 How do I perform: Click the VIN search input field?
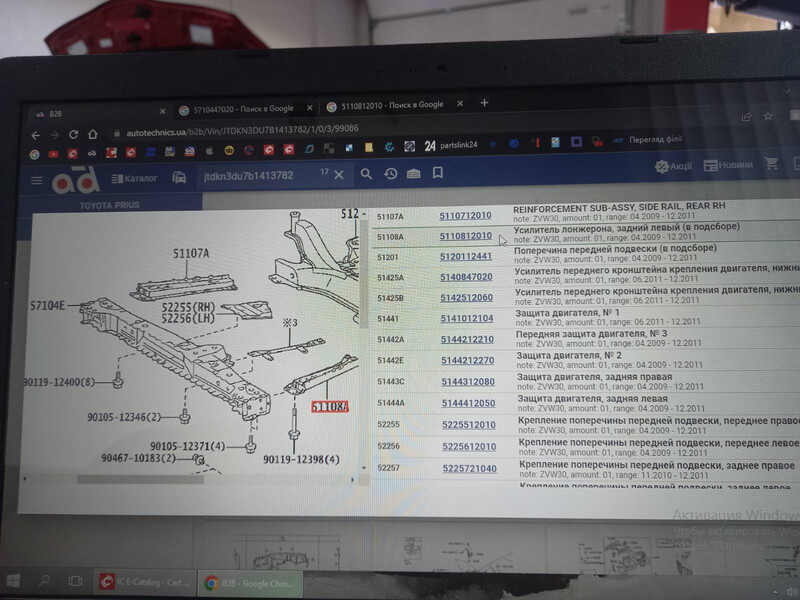(255, 176)
